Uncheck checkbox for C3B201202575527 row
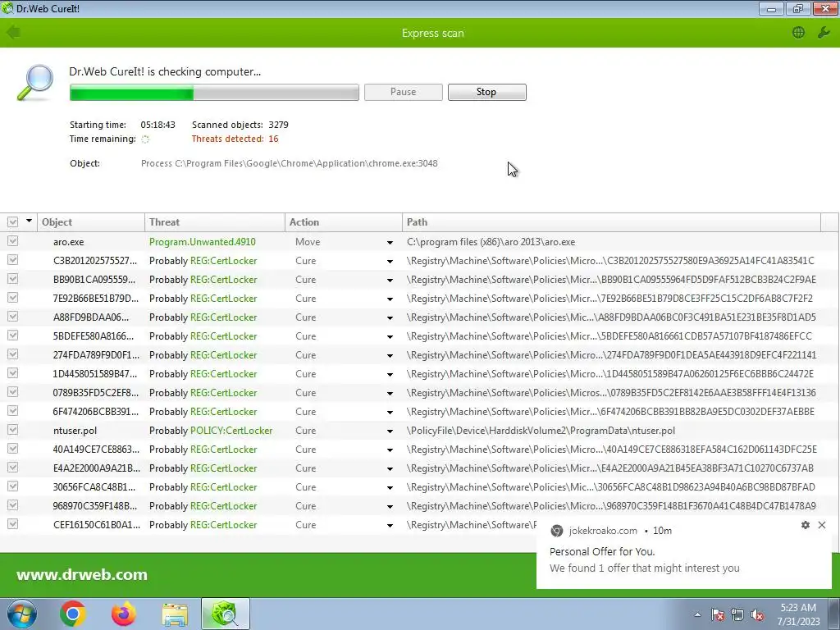Image resolution: width=840 pixels, height=630 pixels. coord(13,260)
